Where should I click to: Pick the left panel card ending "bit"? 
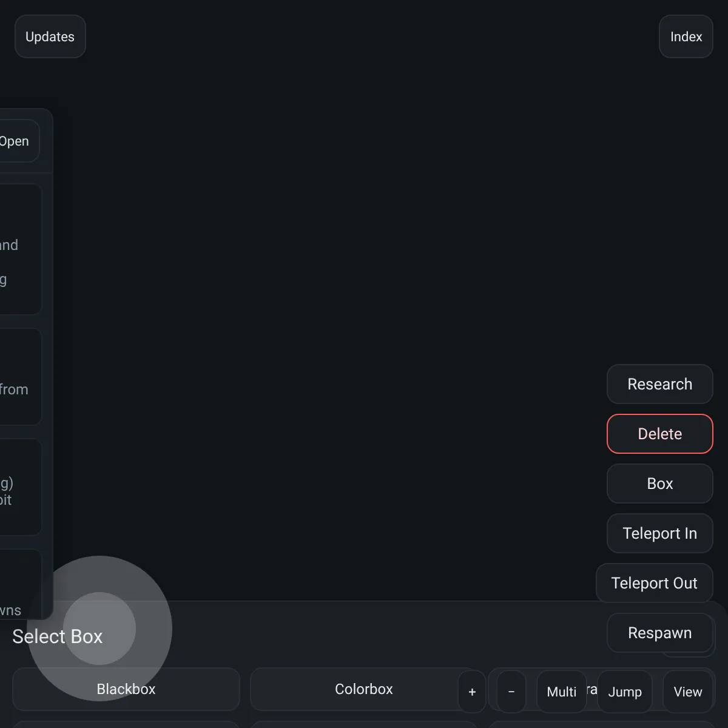click(x=19, y=487)
